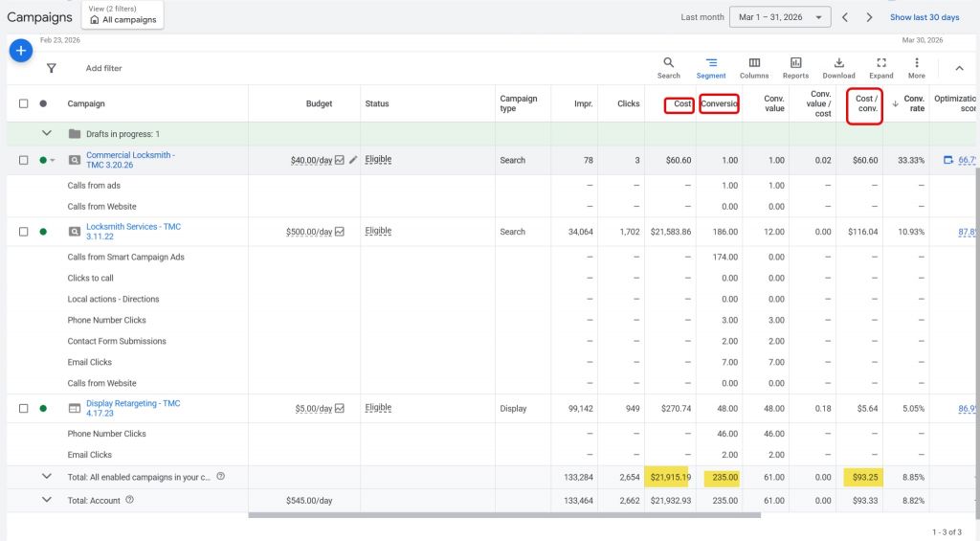This screenshot has width=980, height=541.
Task: Click the Local actions - Directions row
Action: click(113, 299)
